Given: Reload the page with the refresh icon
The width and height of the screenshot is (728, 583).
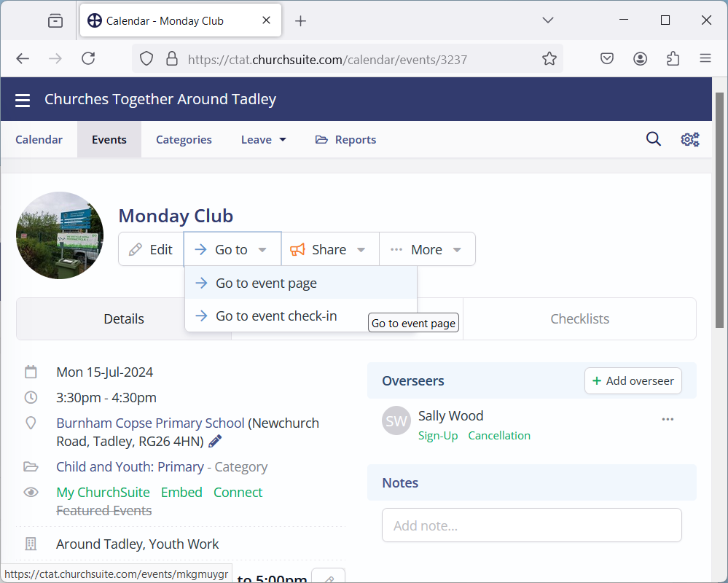Looking at the screenshot, I should (88, 58).
